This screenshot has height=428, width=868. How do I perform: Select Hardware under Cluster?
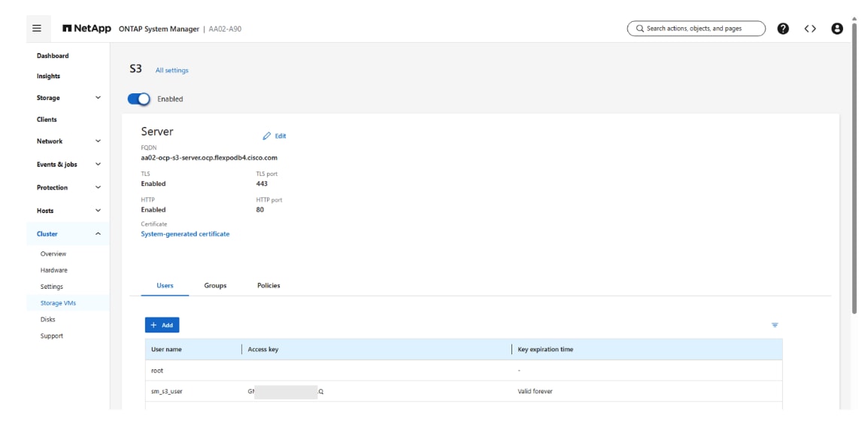pyautogui.click(x=53, y=270)
